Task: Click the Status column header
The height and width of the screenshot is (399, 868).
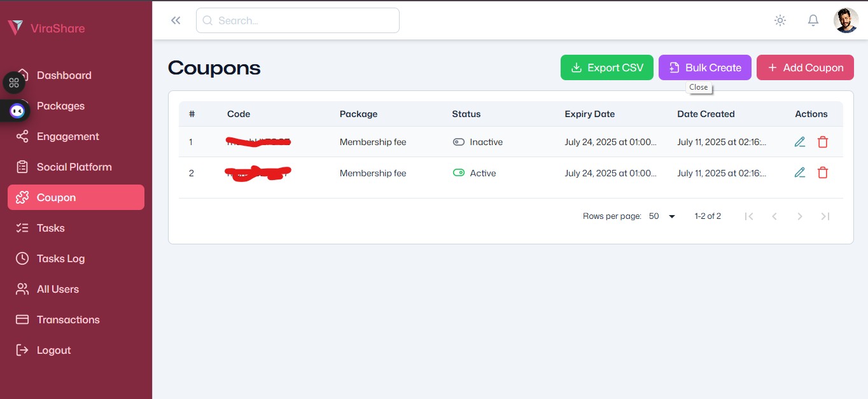Action: click(466, 114)
